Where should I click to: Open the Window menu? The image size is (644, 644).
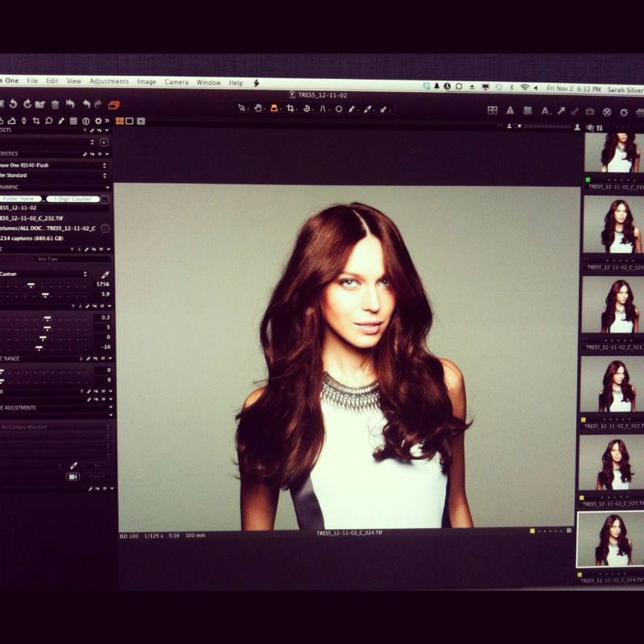point(208,83)
